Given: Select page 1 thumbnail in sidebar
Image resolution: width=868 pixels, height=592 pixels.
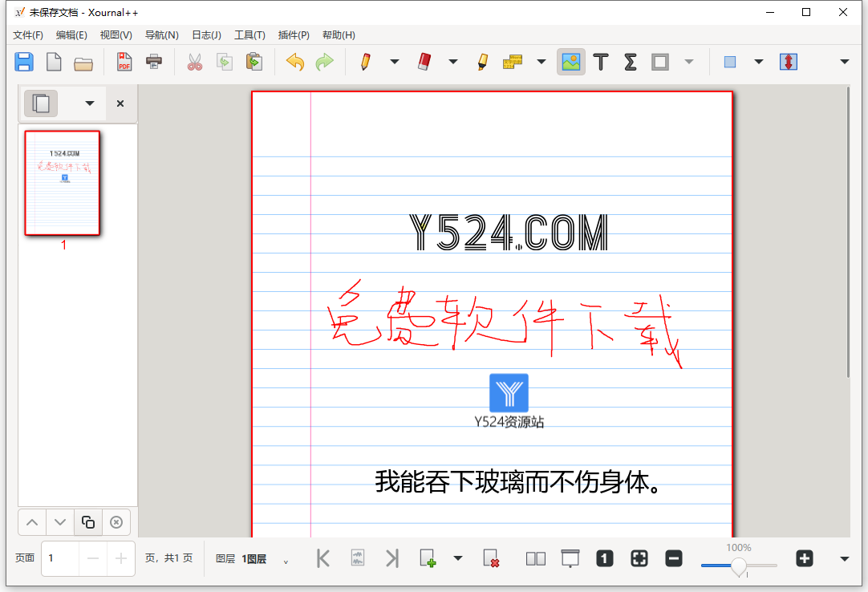Looking at the screenshot, I should point(62,184).
